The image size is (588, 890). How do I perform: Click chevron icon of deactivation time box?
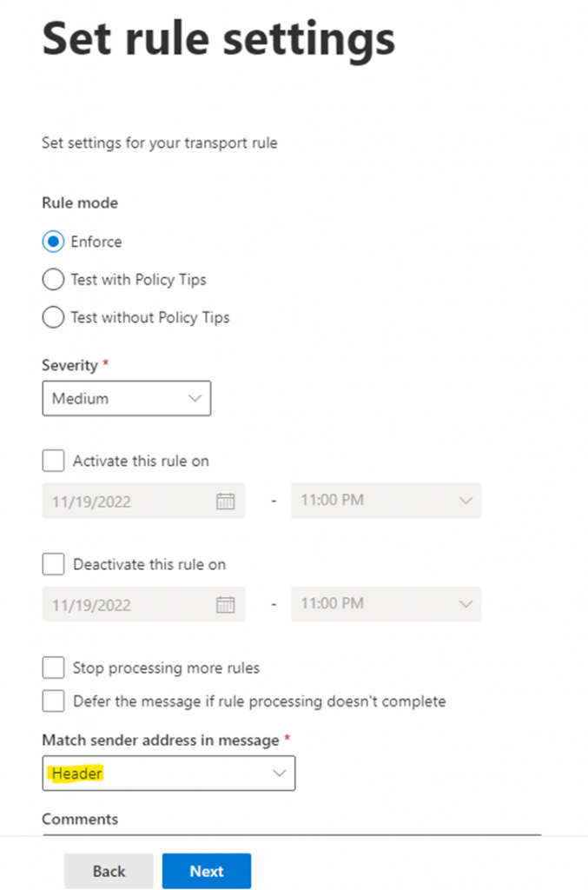coord(466,603)
